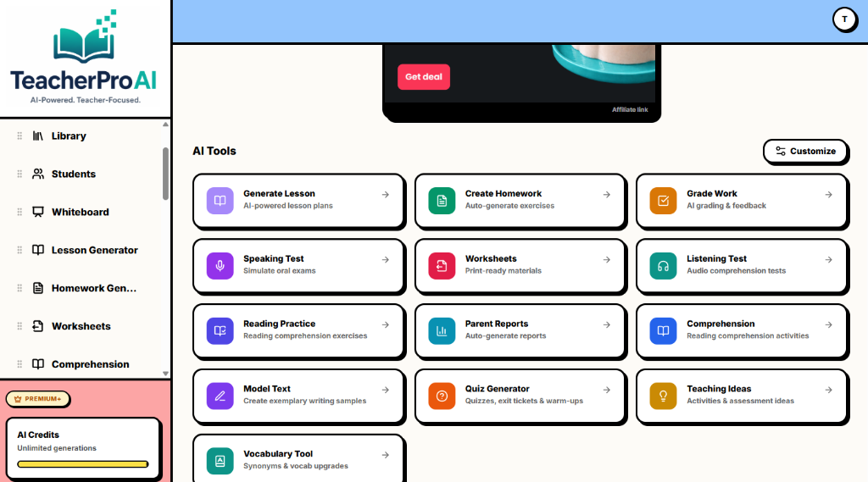Click the Grade Work orange checkmark icon
868x482 pixels.
(663, 200)
